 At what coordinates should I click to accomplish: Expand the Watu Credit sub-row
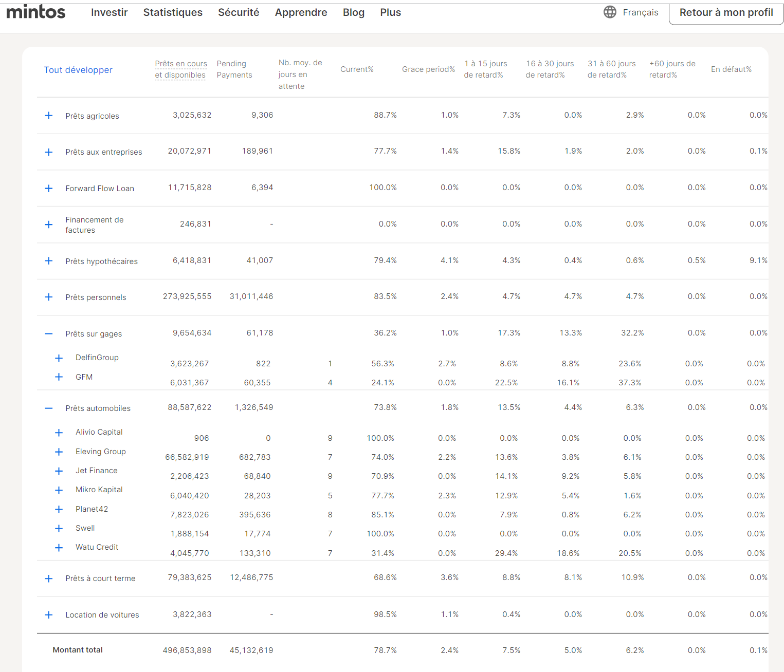point(59,548)
